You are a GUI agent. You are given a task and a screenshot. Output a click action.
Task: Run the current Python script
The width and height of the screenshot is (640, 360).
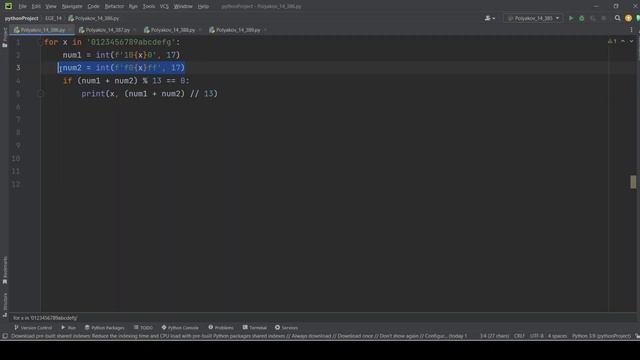click(571, 18)
